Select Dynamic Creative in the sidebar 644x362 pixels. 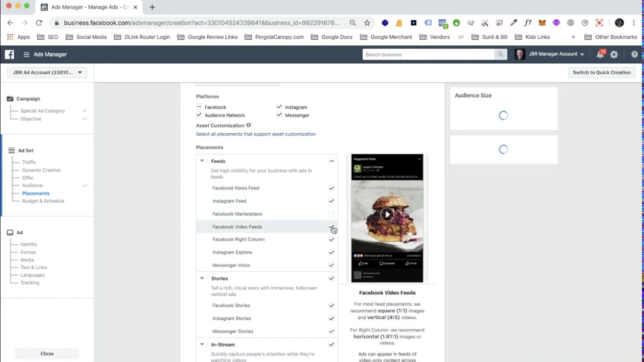click(x=41, y=170)
